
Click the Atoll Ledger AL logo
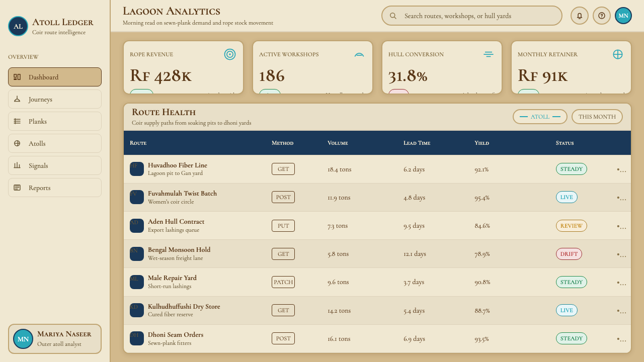[x=18, y=26]
